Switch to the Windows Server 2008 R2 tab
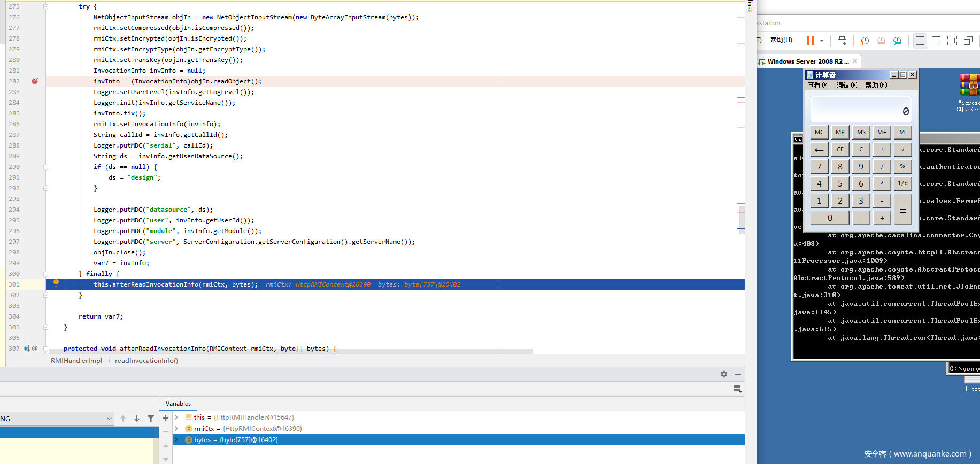Viewport: 980px width, 464px height. 807,61
